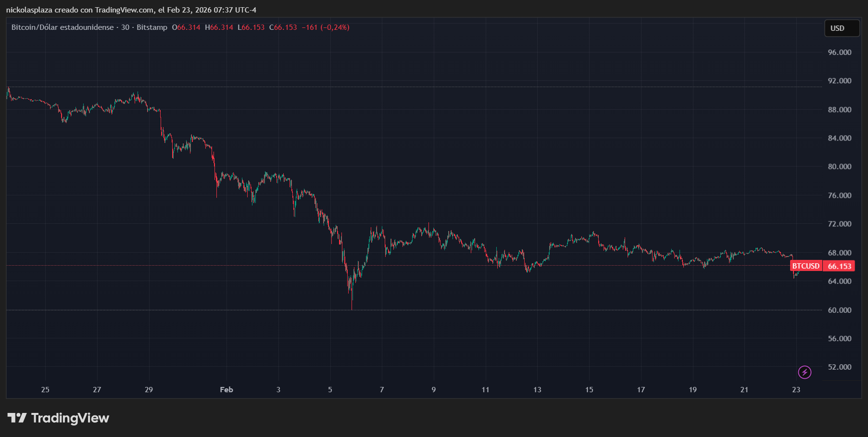Click the 66.153 current price label on axis
Screen dimensions: 868x437
[839, 266]
